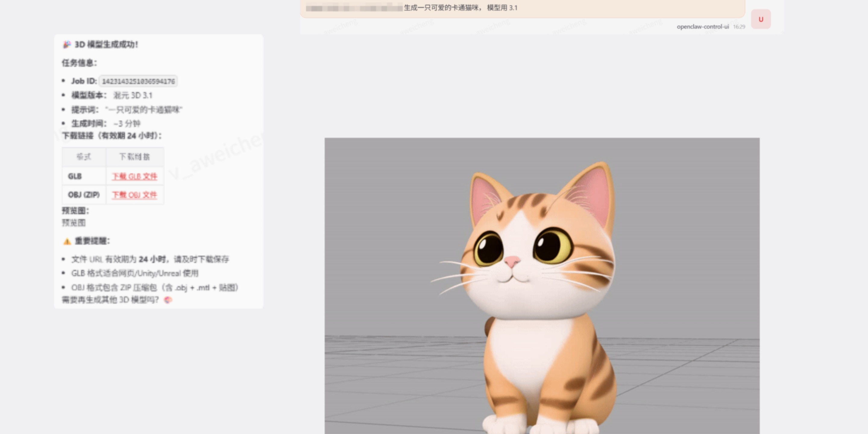Click the party popper emoji icon

point(67,45)
